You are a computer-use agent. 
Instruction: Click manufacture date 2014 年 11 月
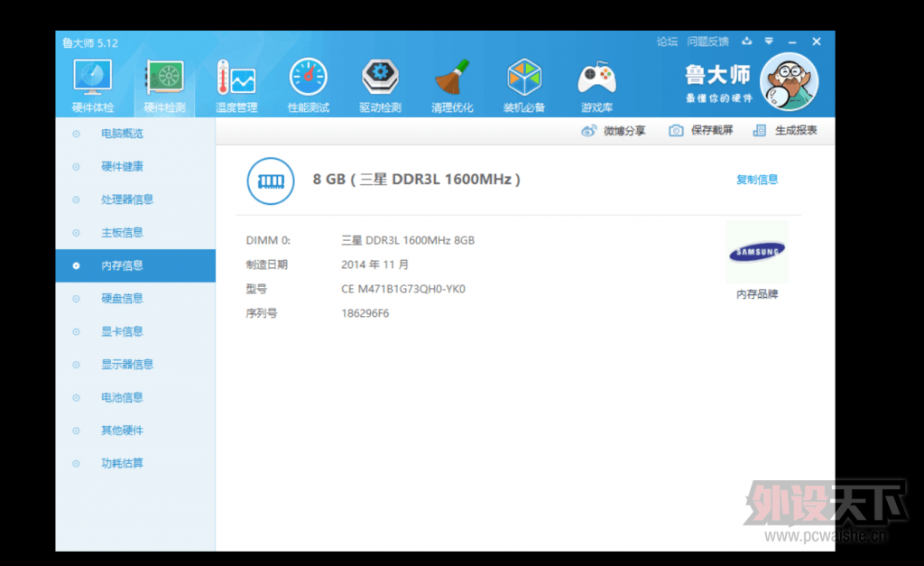(374, 264)
